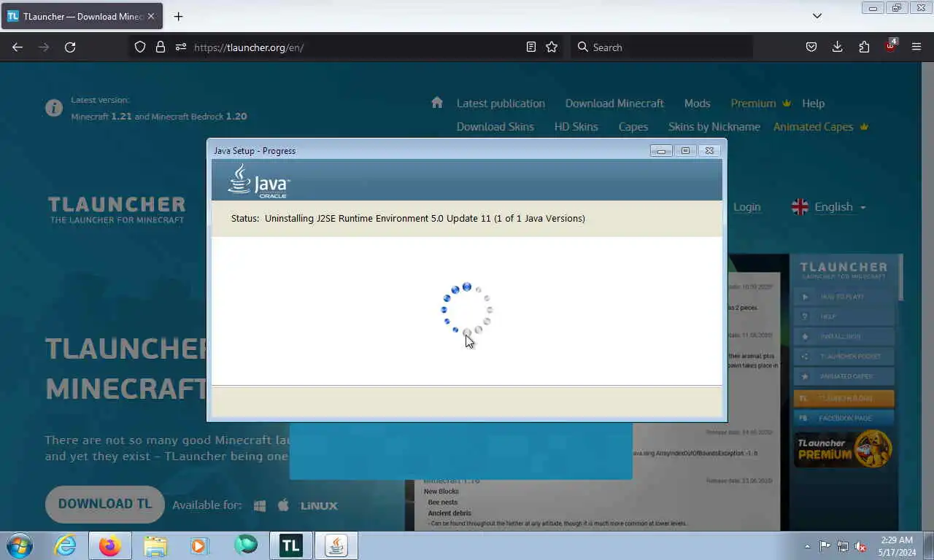Click the TLauncher Premium banner
The height and width of the screenshot is (560, 934).
pyautogui.click(x=844, y=449)
